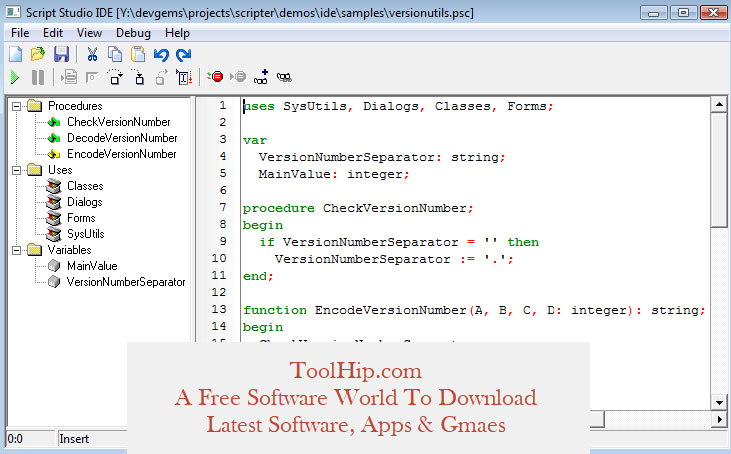The height and width of the screenshot is (454, 731).
Task: Click the grayed-out page icon after Pause
Action: coord(69,77)
